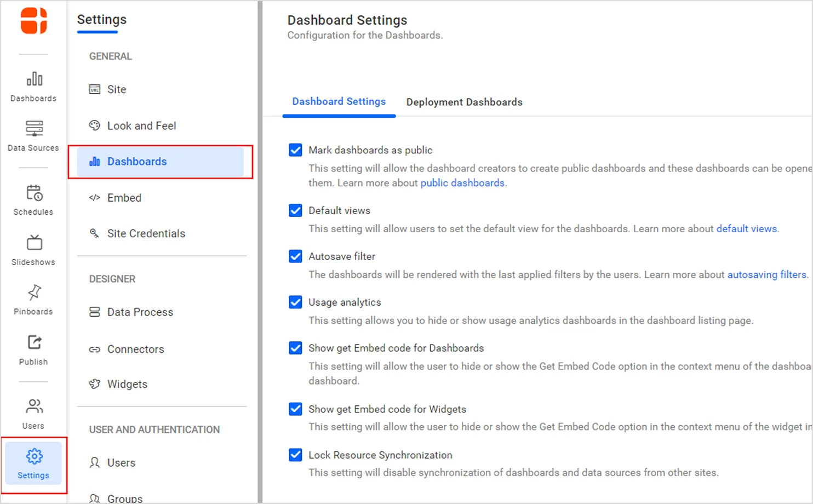Click 'Configuration for the Dashboards.' subtitle
The image size is (813, 504).
point(365,35)
